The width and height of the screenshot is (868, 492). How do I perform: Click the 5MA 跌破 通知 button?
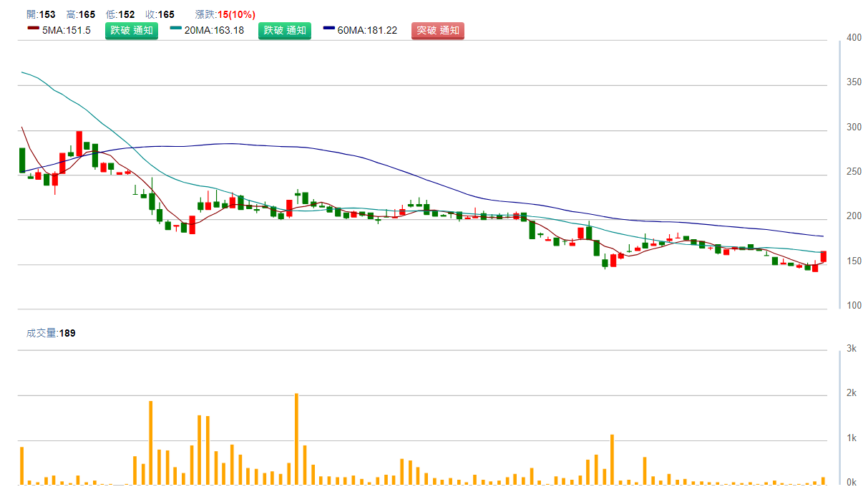click(x=132, y=30)
